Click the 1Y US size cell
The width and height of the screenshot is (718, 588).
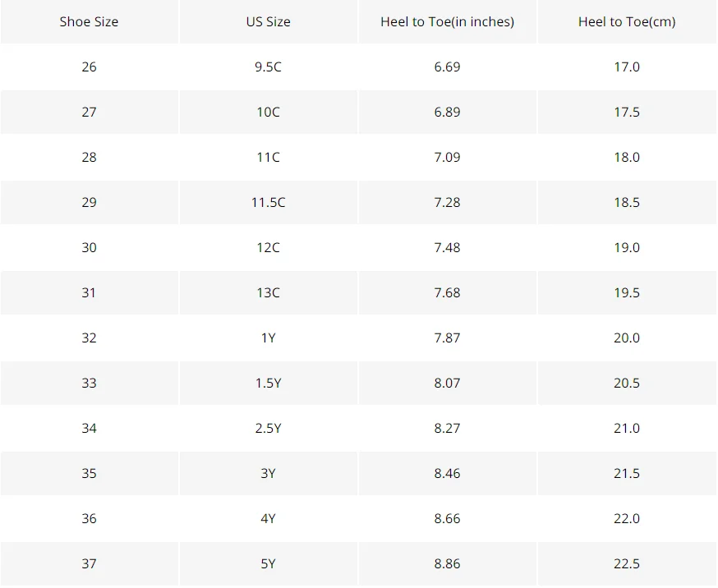269,338
